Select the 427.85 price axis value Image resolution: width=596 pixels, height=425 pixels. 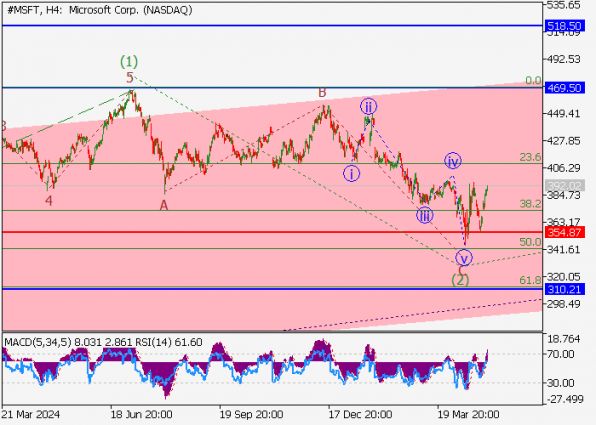click(x=563, y=141)
